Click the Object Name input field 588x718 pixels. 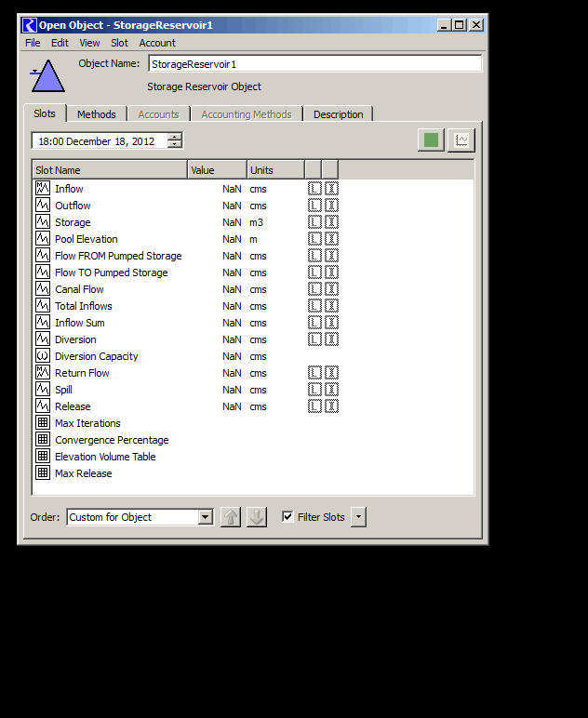point(315,63)
